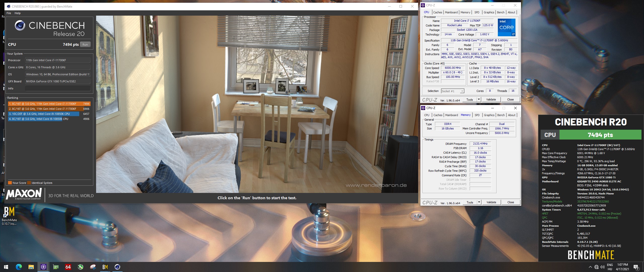Click the Core Voltage value 1.692 V
The height and width of the screenshot is (272, 644).
point(484,35)
